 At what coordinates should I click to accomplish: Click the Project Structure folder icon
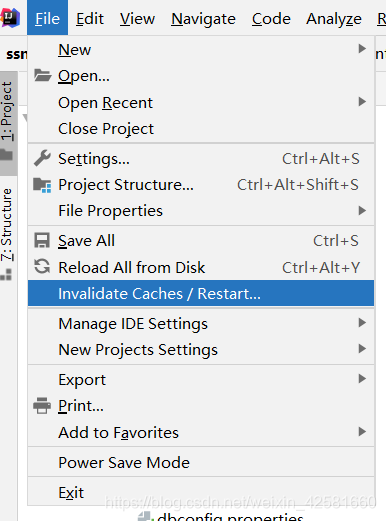click(x=42, y=185)
